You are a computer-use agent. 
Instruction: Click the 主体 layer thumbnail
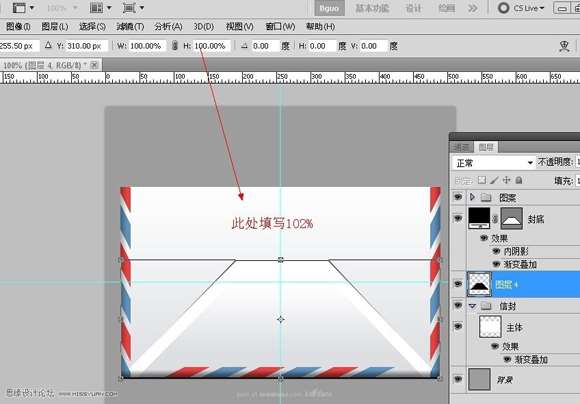pyautogui.click(x=490, y=327)
